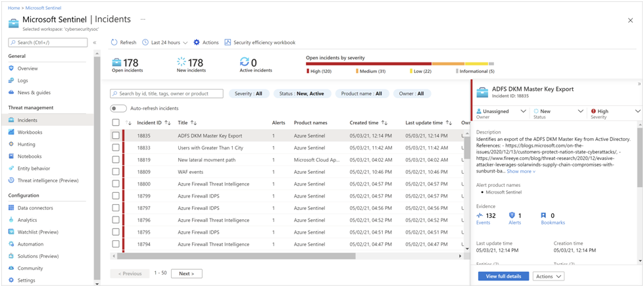Click the Hunting icon in sidebar
This screenshot has height=287, width=644.
11,144
